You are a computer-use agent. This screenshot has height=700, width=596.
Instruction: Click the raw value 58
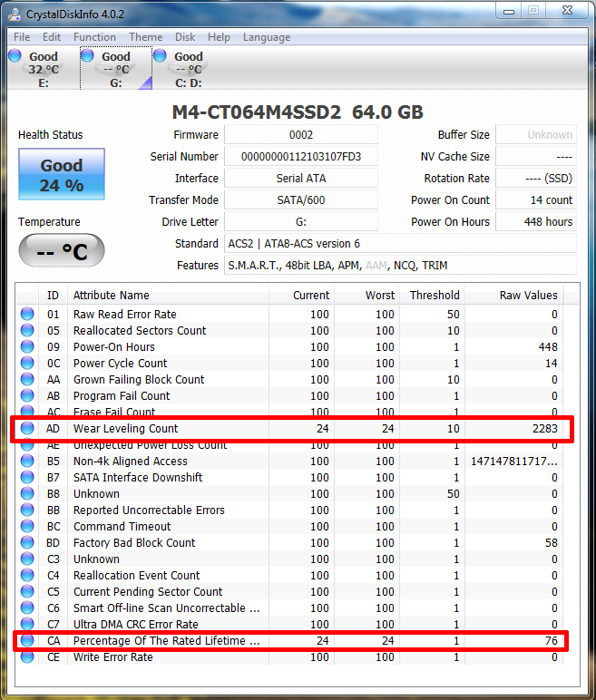pyautogui.click(x=551, y=543)
